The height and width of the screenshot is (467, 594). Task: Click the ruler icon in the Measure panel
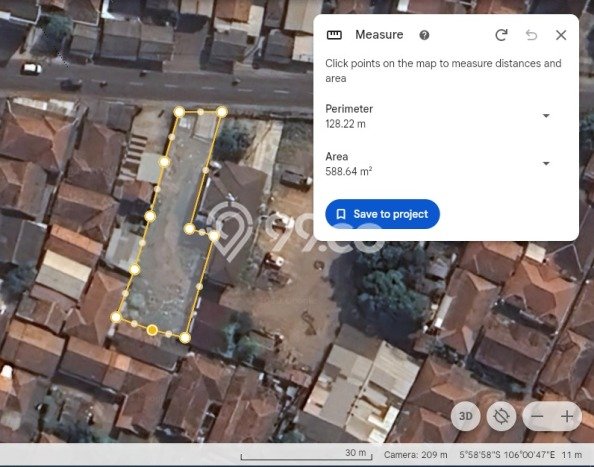pyautogui.click(x=334, y=35)
